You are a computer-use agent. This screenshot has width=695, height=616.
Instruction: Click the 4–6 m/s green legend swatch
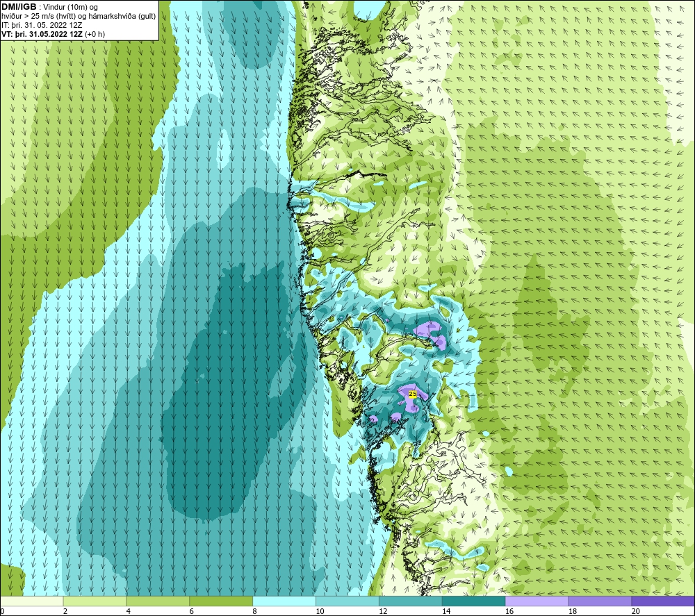tap(158, 601)
